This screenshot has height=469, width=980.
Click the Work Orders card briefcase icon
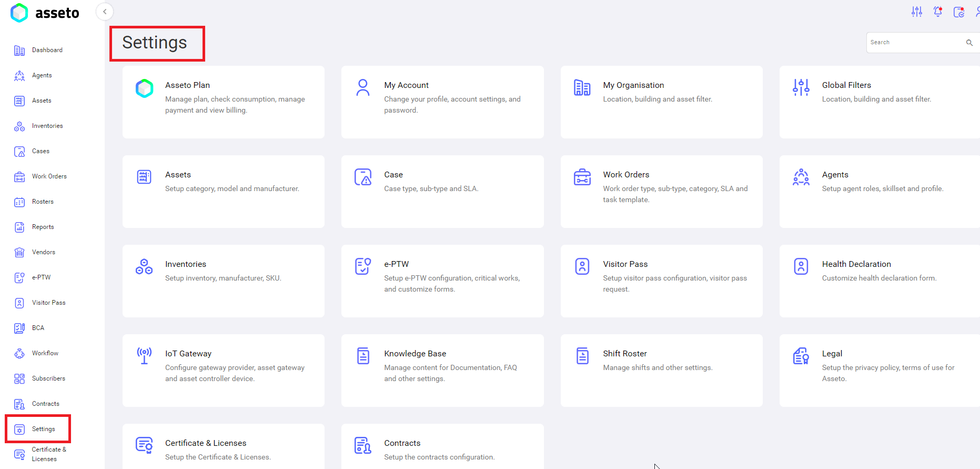click(582, 177)
